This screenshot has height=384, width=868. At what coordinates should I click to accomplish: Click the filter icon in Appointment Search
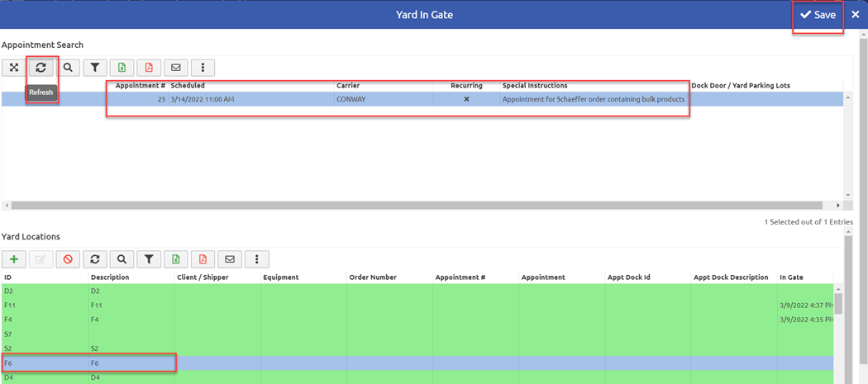(95, 68)
